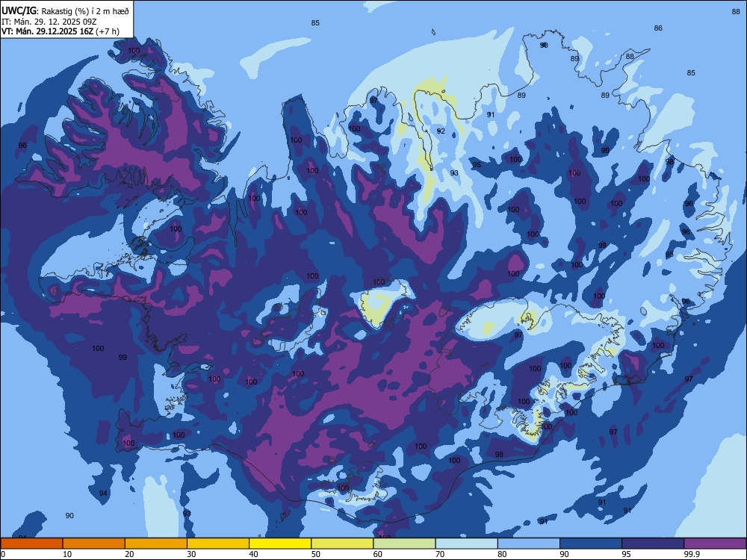
Task: Click the dark orange 0–10 legend swatch
Action: pos(31,544)
